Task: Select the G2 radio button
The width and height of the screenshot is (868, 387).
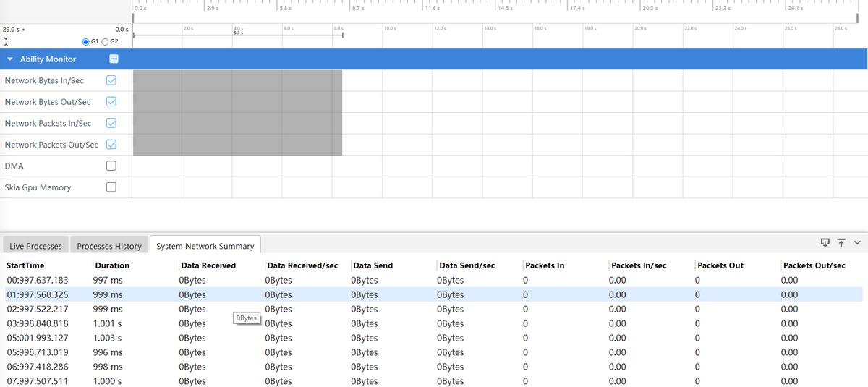Action: (104, 41)
